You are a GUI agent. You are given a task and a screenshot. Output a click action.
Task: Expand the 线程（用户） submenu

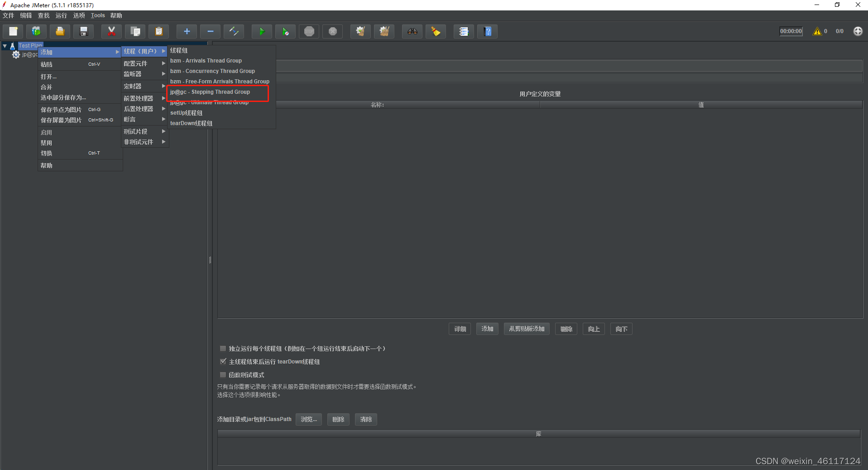[144, 51]
